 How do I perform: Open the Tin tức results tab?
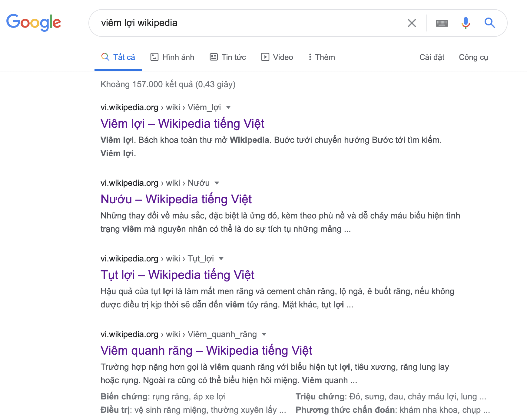point(234,57)
